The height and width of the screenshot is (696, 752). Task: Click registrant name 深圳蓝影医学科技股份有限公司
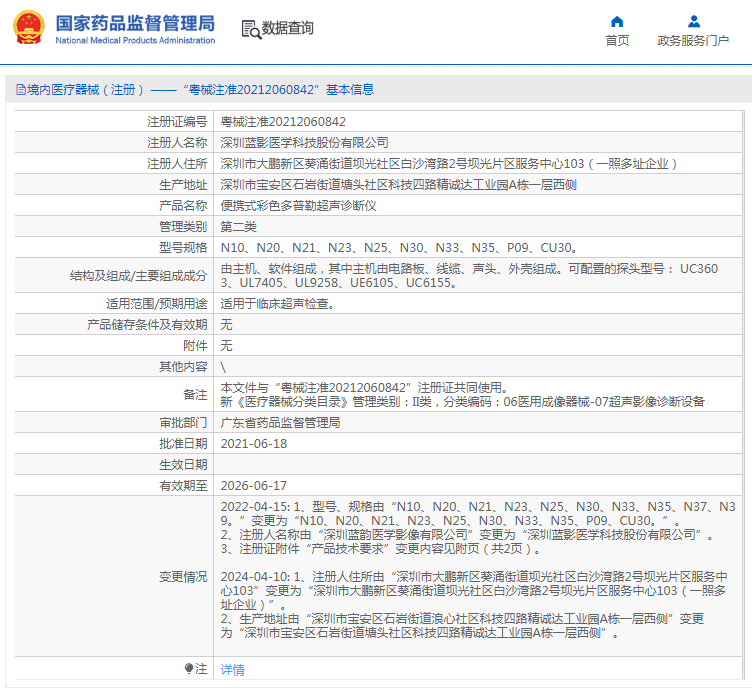(304, 142)
